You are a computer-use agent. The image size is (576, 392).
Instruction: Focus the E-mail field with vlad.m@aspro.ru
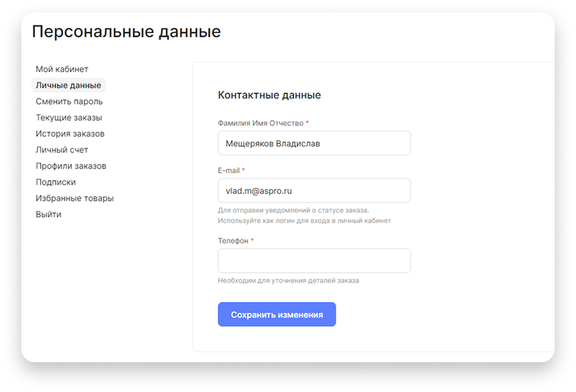[314, 191]
